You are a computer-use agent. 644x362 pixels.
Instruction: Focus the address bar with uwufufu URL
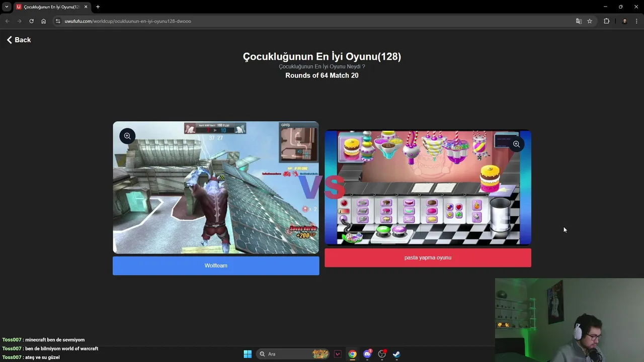[317, 21]
